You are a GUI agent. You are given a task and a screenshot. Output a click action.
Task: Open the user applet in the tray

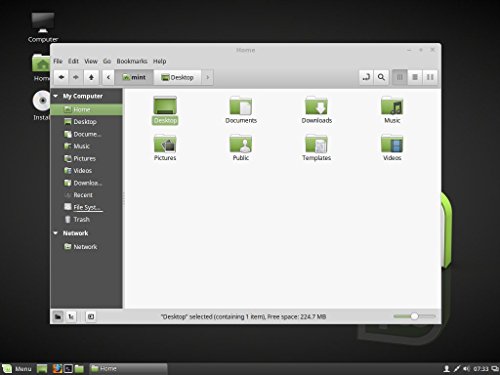pyautogui.click(x=447, y=368)
